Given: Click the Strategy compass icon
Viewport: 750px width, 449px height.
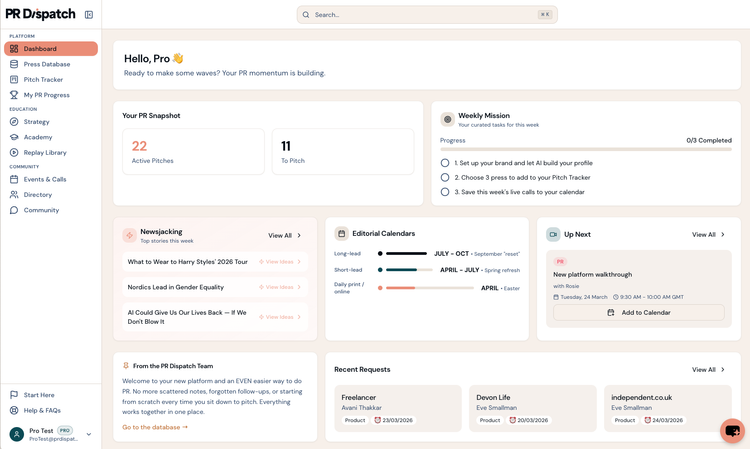Looking at the screenshot, I should pos(14,121).
